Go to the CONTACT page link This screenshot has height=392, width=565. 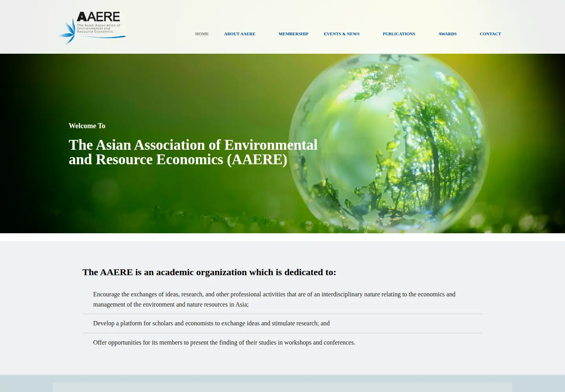[x=490, y=34]
